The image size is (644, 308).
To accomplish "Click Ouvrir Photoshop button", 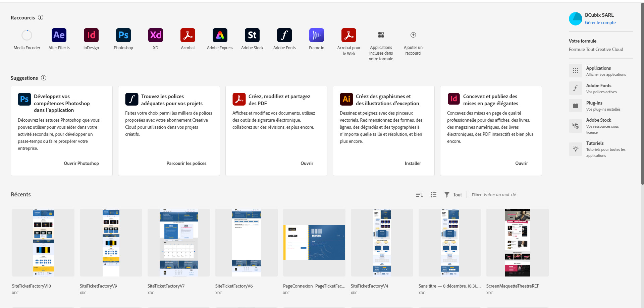I will [x=82, y=163].
